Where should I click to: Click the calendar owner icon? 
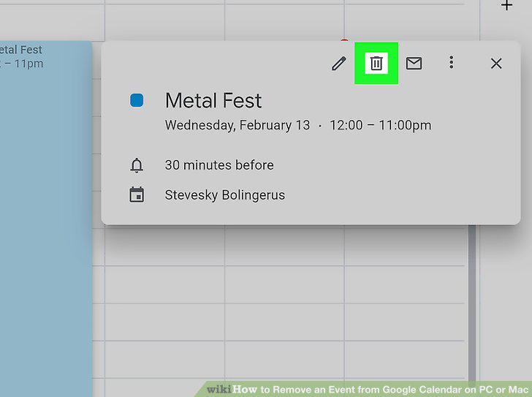point(137,194)
